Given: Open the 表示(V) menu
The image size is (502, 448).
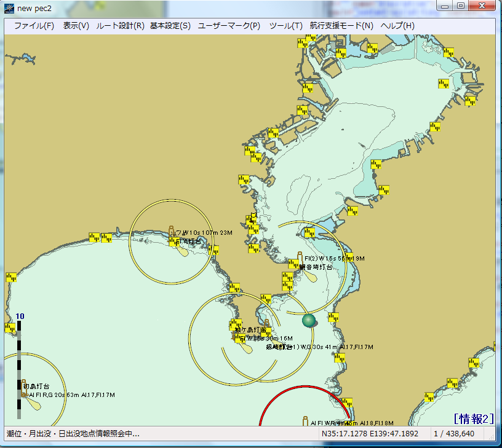Looking at the screenshot, I should (x=76, y=26).
